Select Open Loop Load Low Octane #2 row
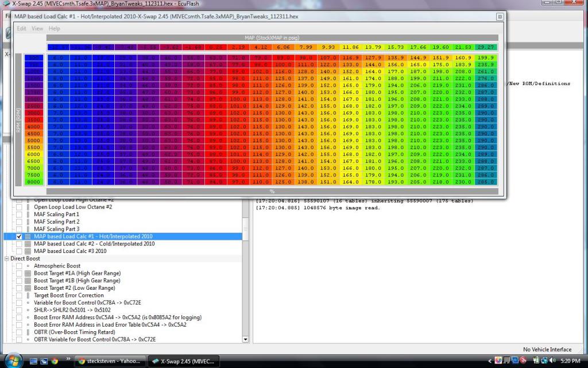The image size is (588, 368). point(73,207)
